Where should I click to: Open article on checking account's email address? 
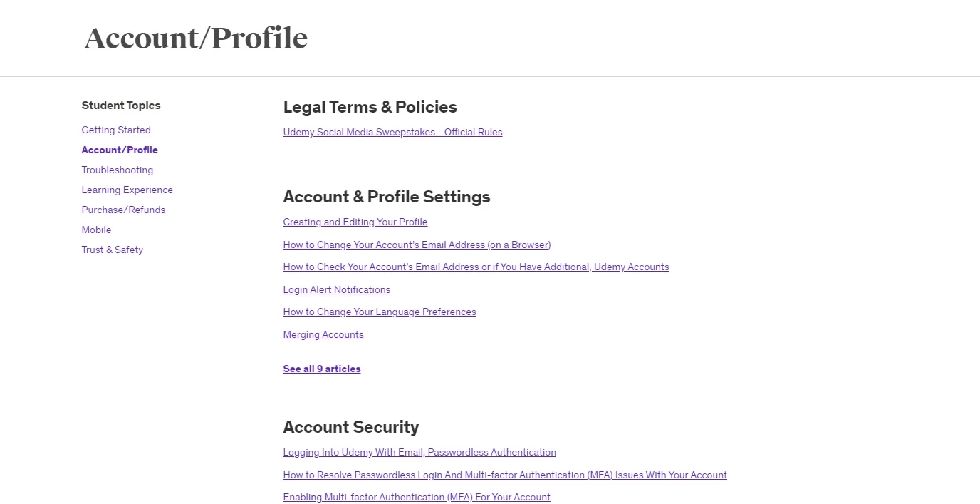click(x=476, y=267)
